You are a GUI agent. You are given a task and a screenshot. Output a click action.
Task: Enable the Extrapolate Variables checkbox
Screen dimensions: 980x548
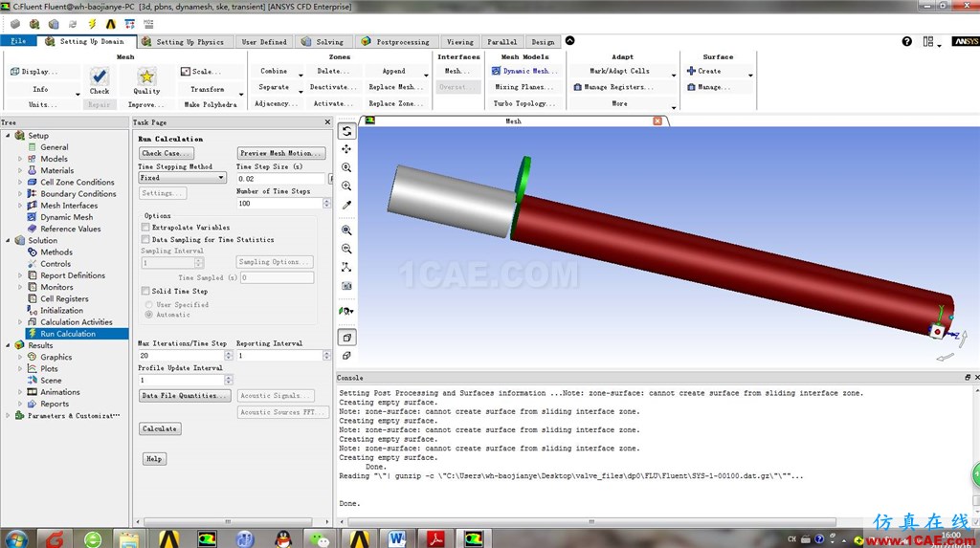[145, 228]
